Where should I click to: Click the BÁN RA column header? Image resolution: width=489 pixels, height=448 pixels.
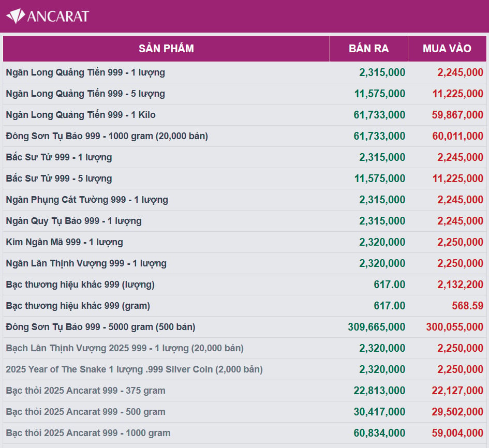click(x=369, y=48)
